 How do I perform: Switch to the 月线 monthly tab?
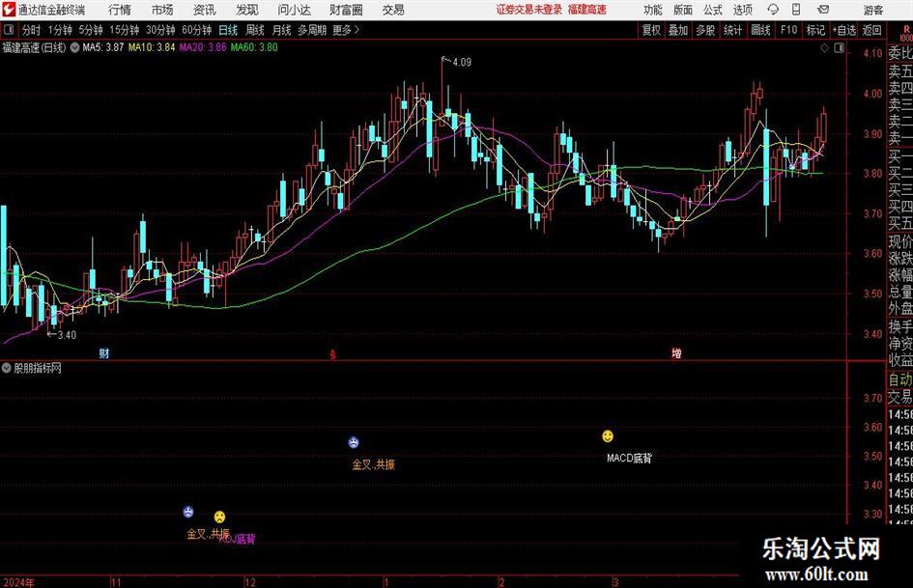click(282, 30)
